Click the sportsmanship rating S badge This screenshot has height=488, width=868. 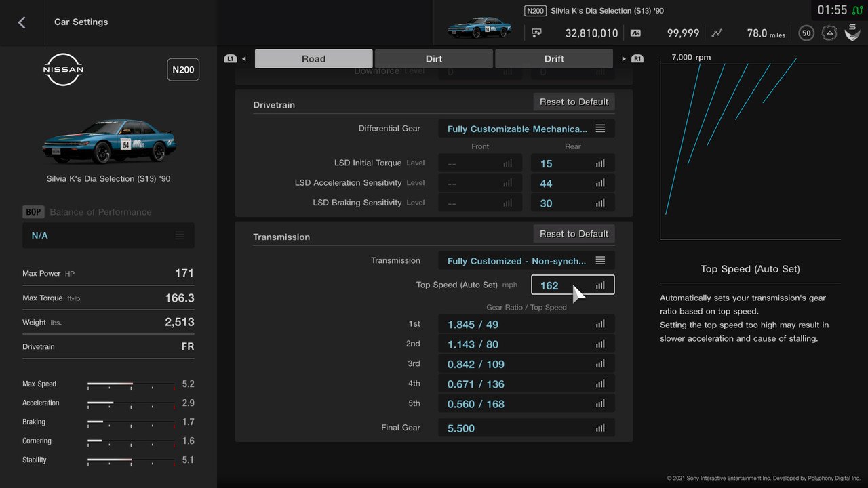pos(852,32)
